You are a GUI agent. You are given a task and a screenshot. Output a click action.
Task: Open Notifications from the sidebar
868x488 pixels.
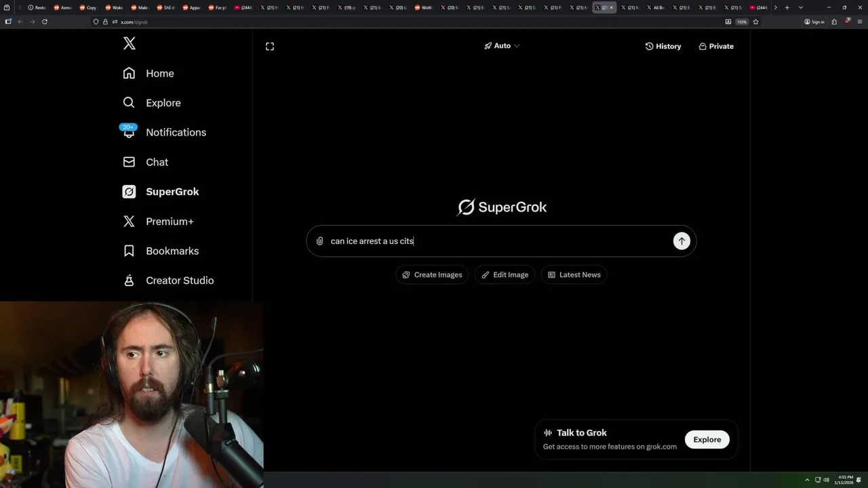164,132
